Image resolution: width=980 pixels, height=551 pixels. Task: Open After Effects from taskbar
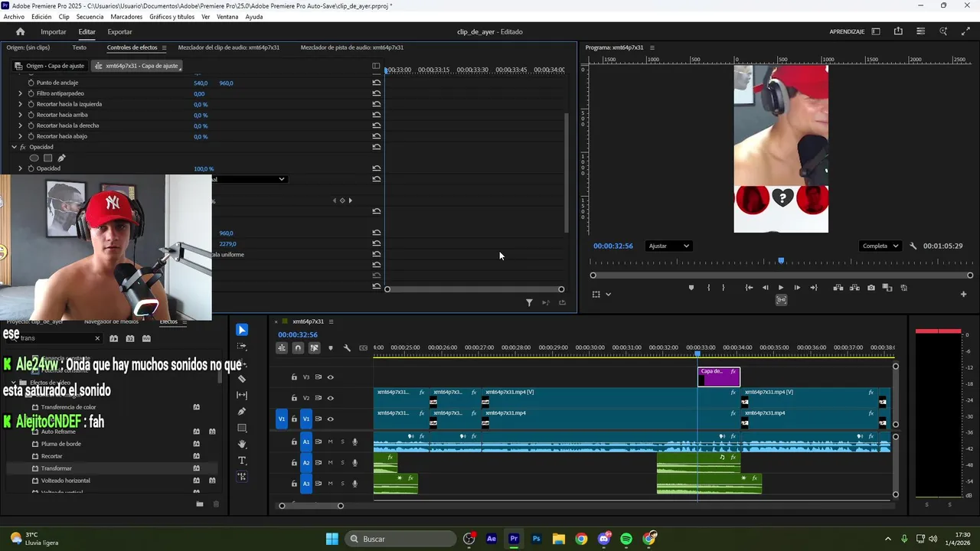[492, 539]
